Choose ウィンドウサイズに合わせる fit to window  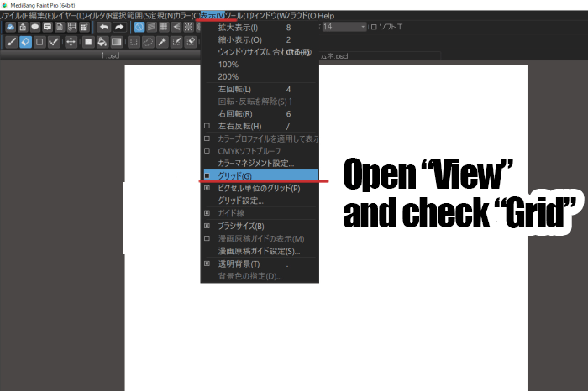260,52
